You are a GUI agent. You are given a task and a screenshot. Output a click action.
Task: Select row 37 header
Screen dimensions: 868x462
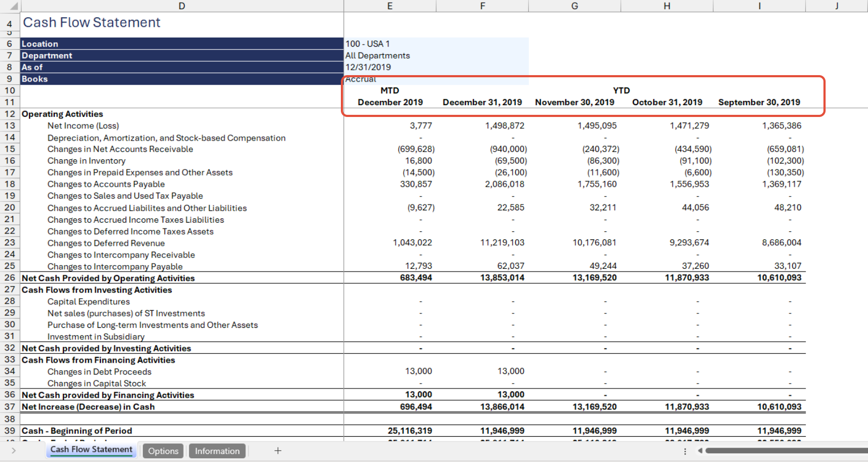(10, 406)
